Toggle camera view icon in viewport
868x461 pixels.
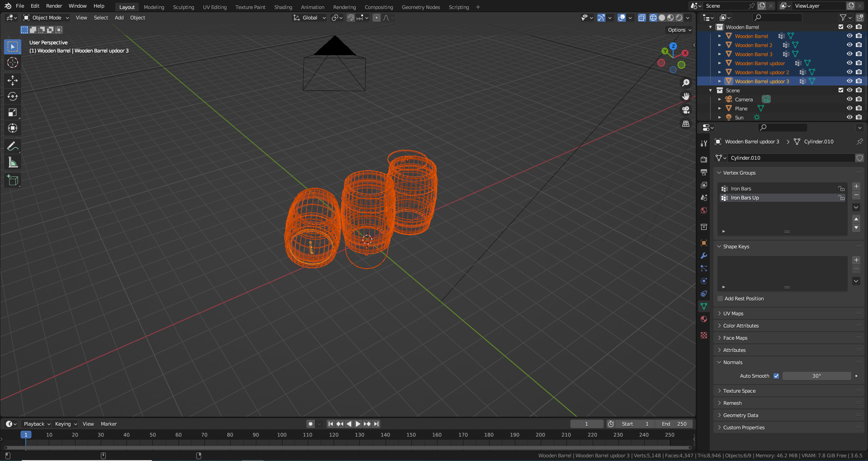coord(686,110)
